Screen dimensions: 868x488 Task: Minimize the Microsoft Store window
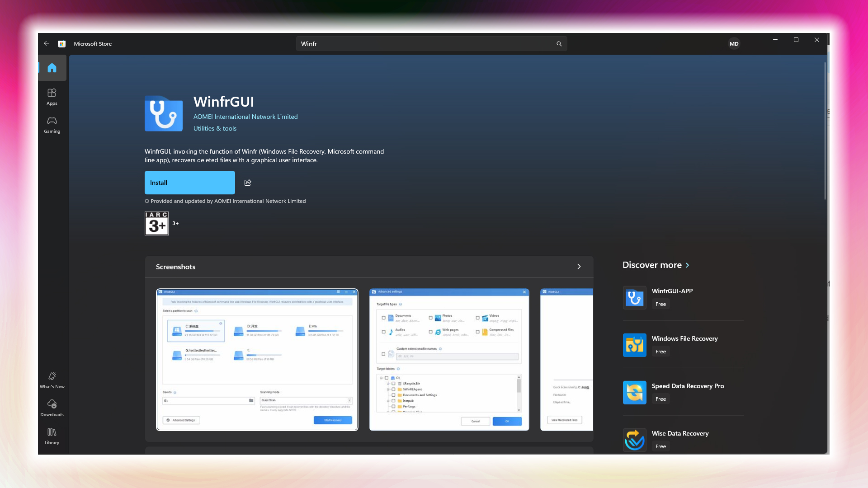(775, 40)
